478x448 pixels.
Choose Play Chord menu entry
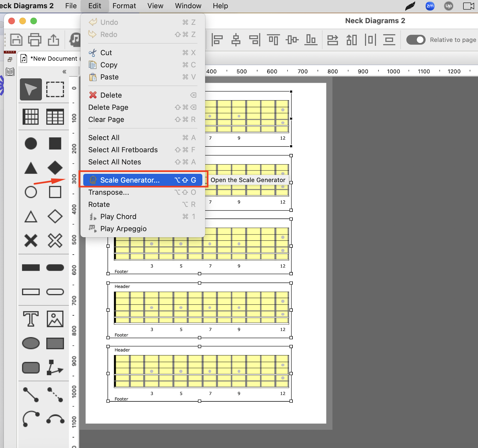click(x=143, y=216)
